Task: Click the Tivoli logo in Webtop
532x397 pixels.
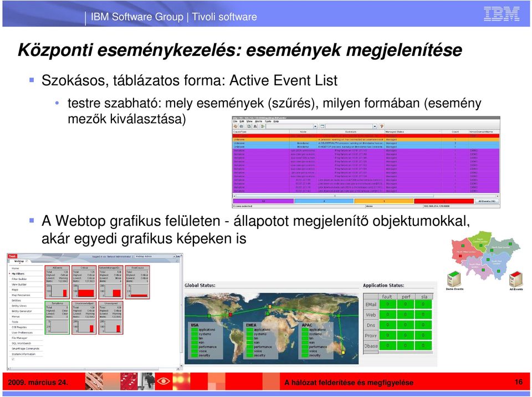Action: pyautogui.click(x=13, y=256)
